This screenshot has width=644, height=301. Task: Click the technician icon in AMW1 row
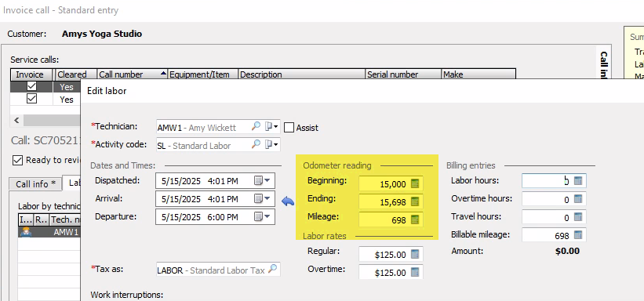(x=27, y=232)
